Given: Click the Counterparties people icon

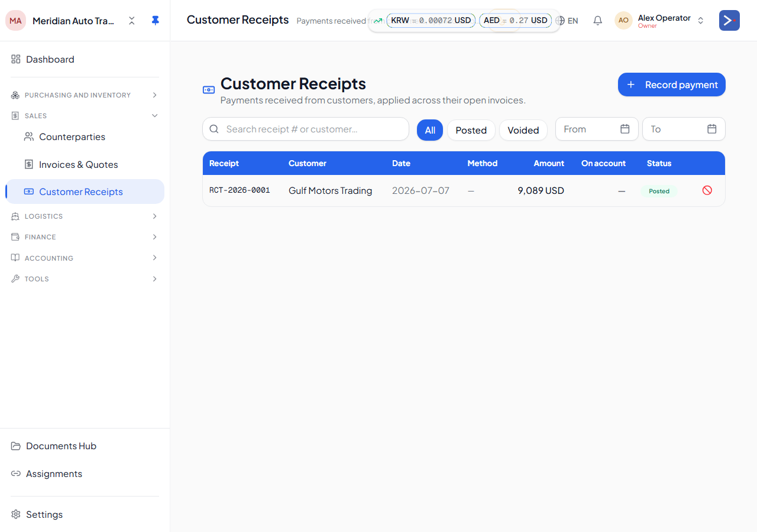Looking at the screenshot, I should [28, 137].
